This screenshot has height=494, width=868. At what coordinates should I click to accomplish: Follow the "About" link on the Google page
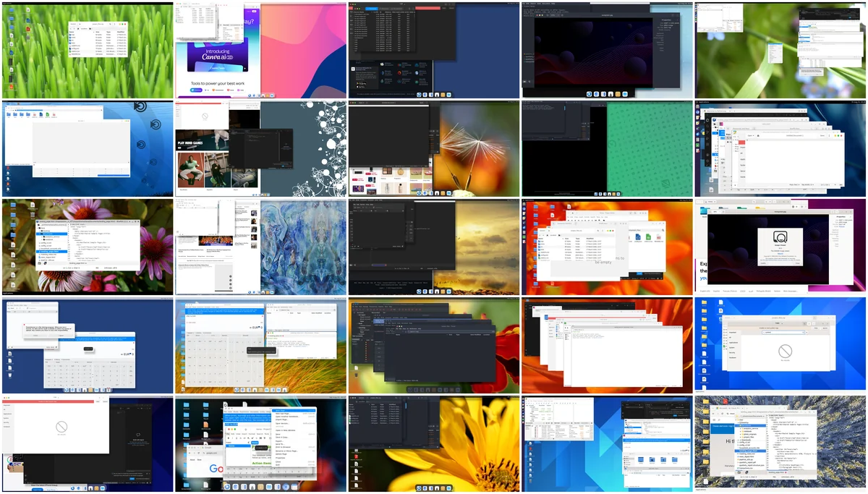tap(192, 460)
